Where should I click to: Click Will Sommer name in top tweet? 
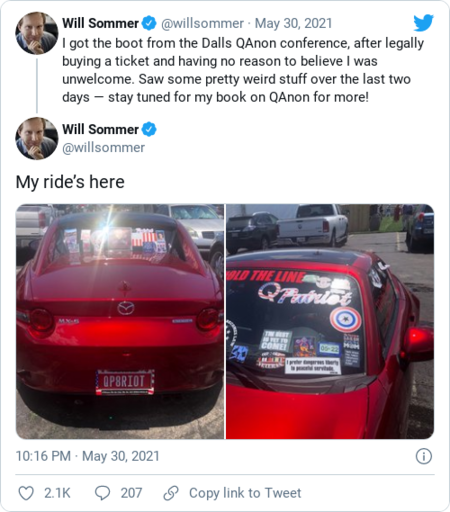pyautogui.click(x=100, y=23)
